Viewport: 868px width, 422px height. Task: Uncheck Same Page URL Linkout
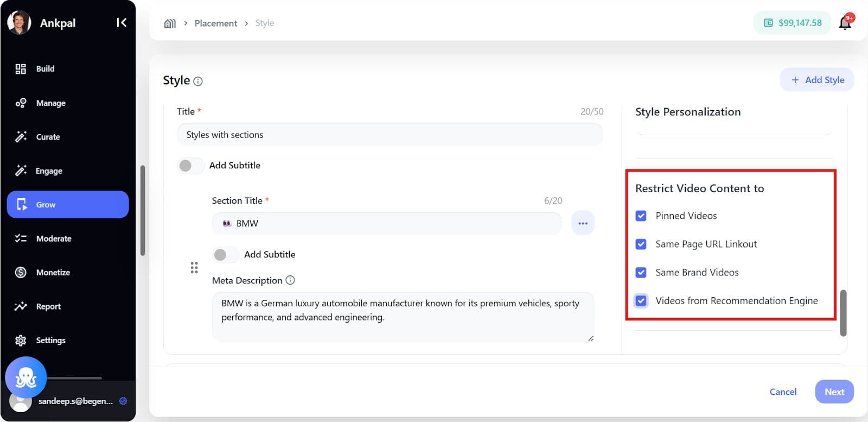(641, 244)
